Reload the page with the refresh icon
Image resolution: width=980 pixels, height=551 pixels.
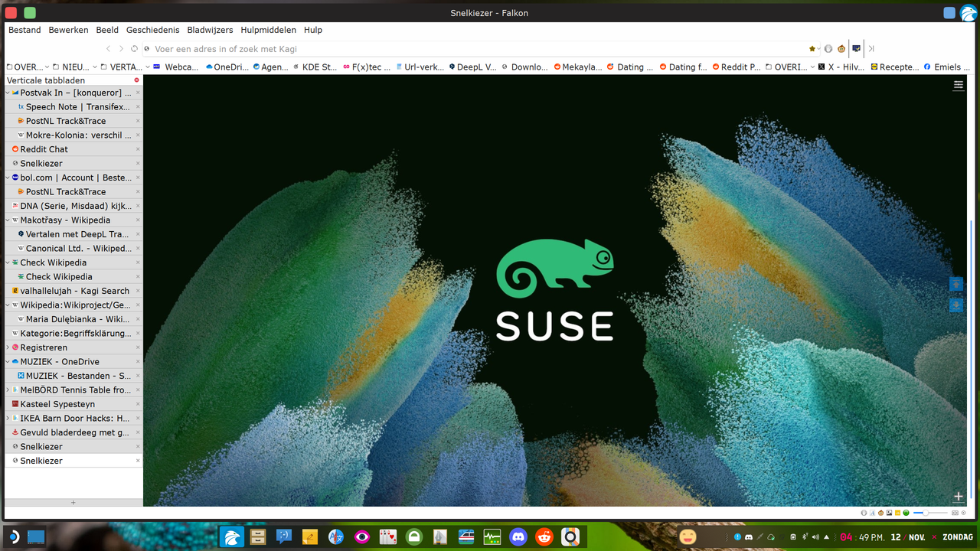pos(134,49)
